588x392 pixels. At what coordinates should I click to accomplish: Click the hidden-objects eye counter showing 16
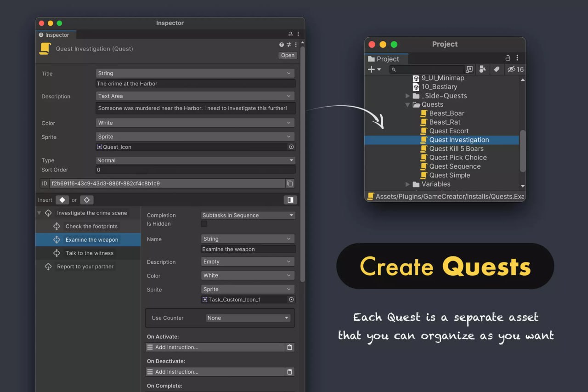point(515,69)
